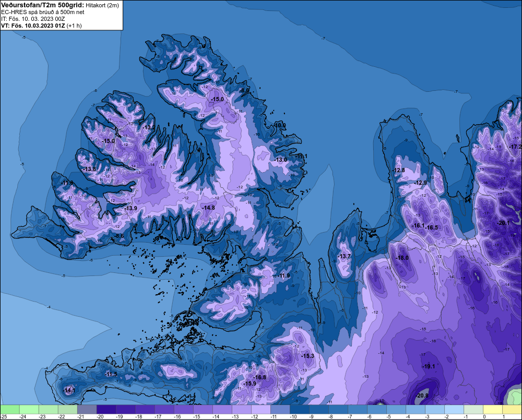Click the -10.0 temperature label

(x=279, y=125)
